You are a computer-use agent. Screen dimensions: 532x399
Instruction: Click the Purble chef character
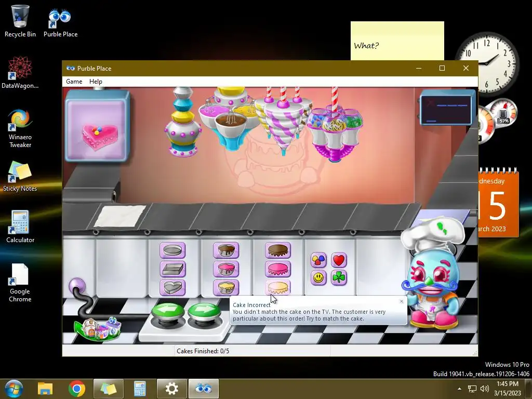(x=432, y=274)
